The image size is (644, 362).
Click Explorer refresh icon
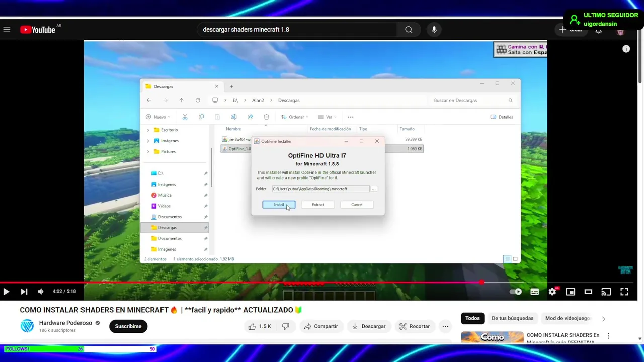click(x=198, y=100)
